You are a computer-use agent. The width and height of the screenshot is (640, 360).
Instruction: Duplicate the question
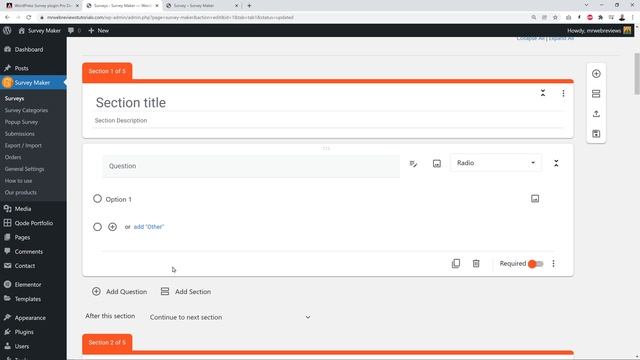click(x=456, y=263)
